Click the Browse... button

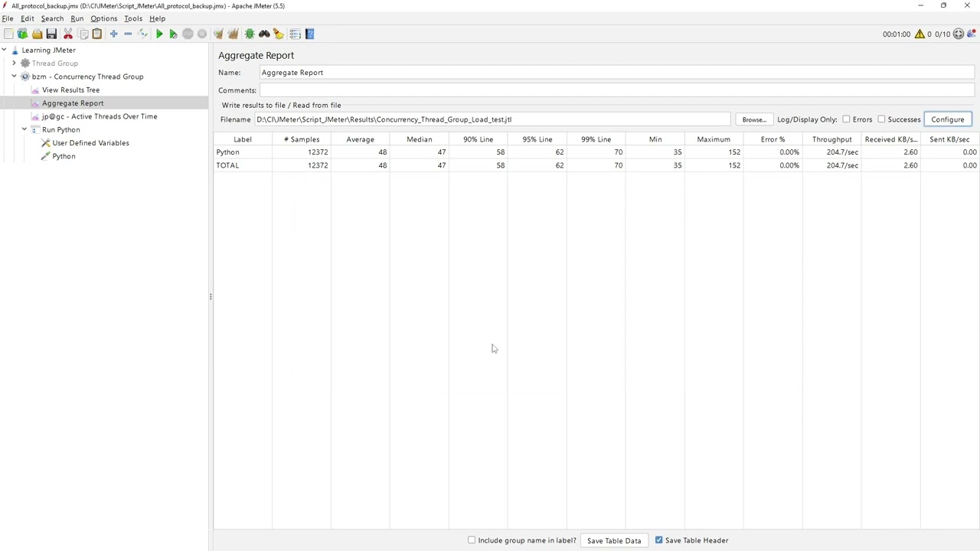753,119
